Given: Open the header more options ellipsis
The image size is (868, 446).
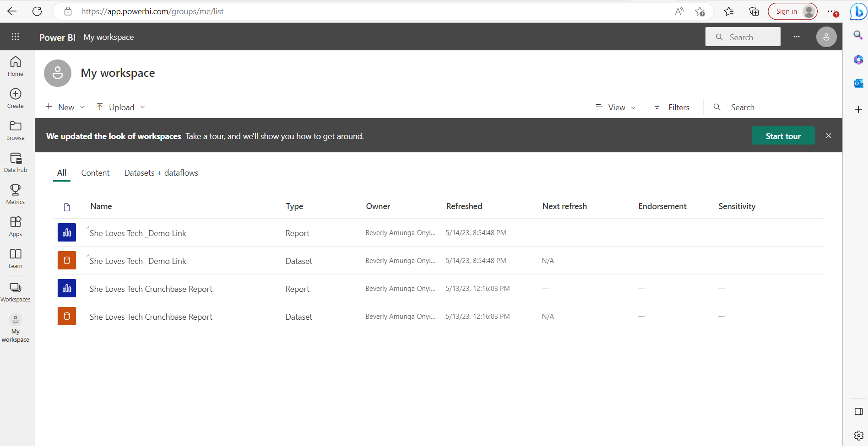Looking at the screenshot, I should [x=797, y=37].
